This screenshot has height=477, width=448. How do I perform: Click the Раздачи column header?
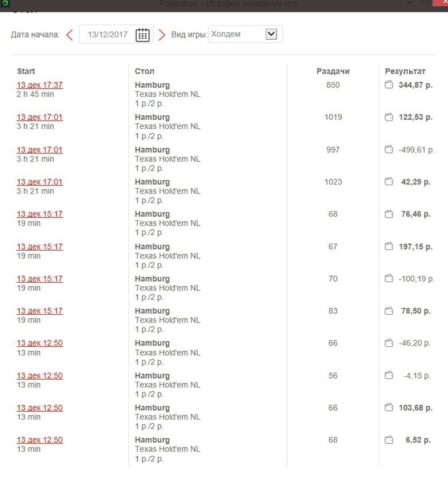pyautogui.click(x=333, y=71)
